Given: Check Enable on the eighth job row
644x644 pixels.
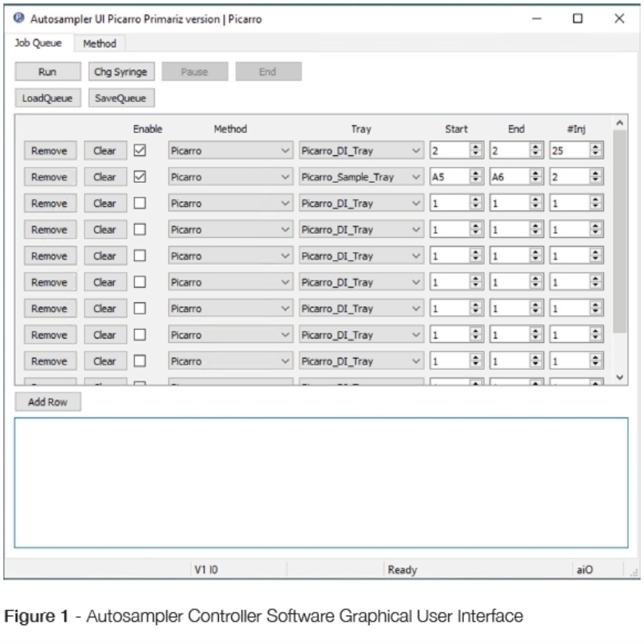Looking at the screenshot, I should pos(140,335).
